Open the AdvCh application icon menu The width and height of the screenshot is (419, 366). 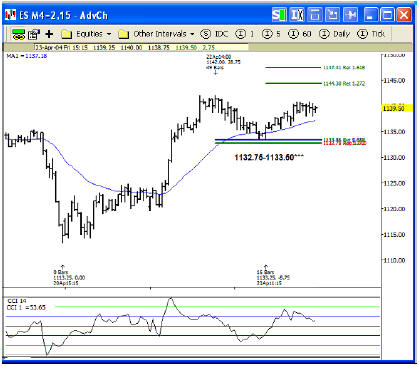click(11, 15)
